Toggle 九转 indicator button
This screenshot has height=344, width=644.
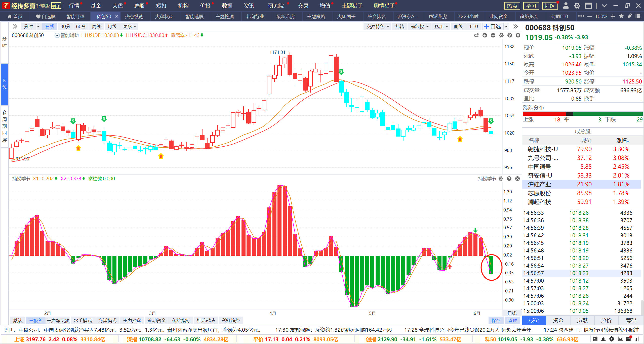pyautogui.click(x=399, y=26)
